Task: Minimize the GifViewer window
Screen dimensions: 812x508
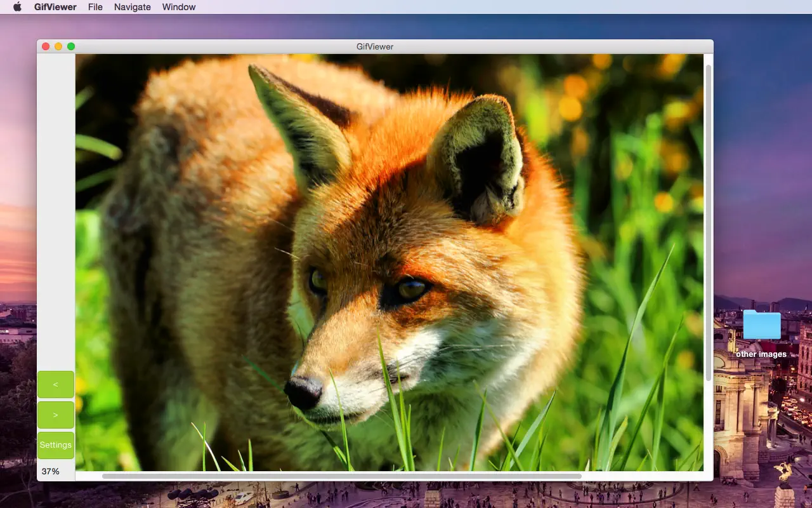Action: click(x=58, y=46)
